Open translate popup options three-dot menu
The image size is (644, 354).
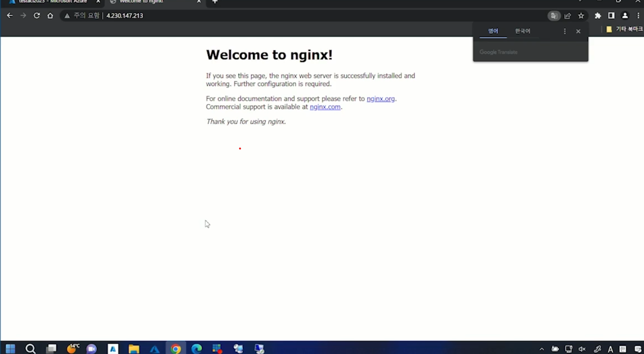point(565,31)
